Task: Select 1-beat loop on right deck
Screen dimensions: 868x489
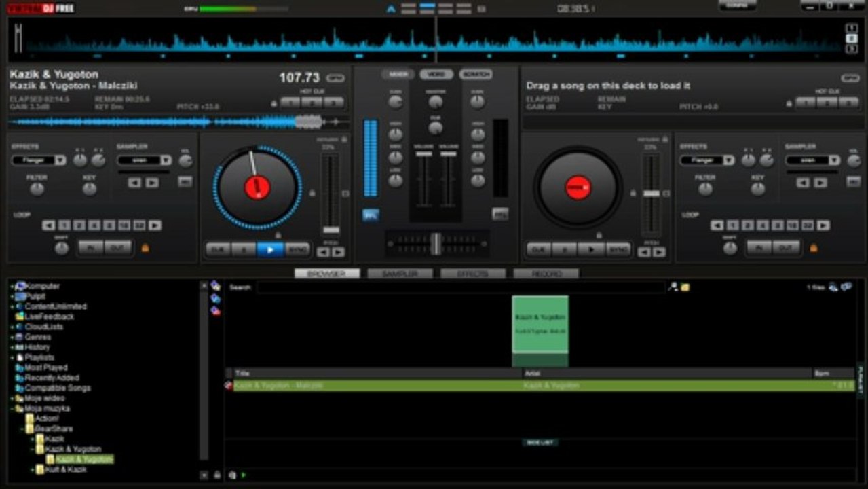Action: (x=733, y=225)
